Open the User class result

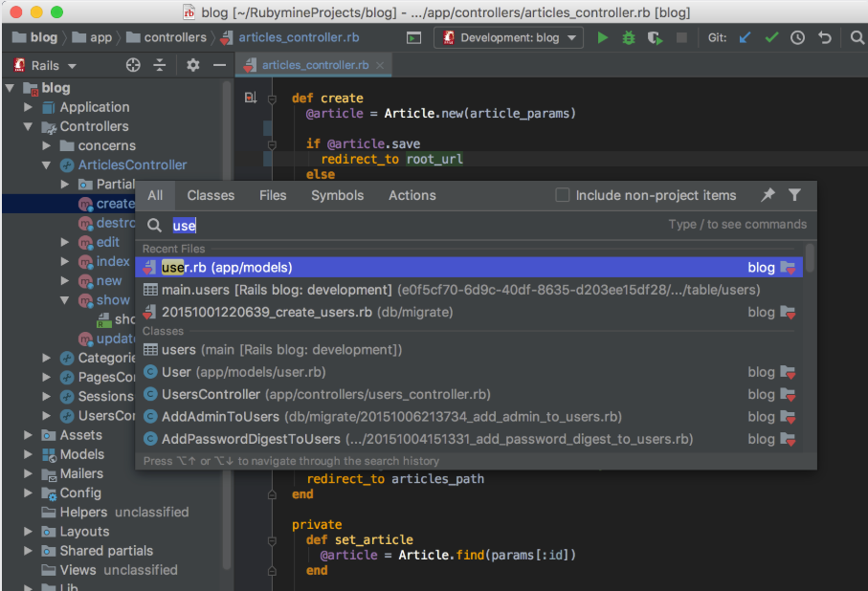[x=469, y=372]
